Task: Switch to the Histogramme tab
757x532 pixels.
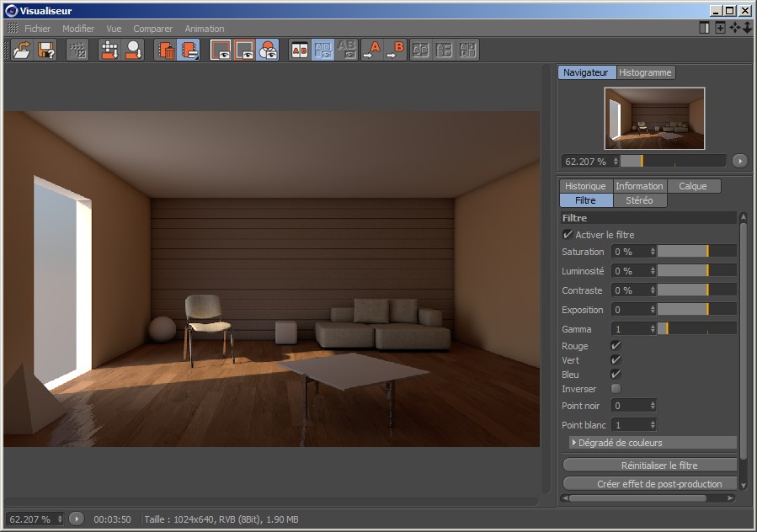Action: (x=645, y=72)
